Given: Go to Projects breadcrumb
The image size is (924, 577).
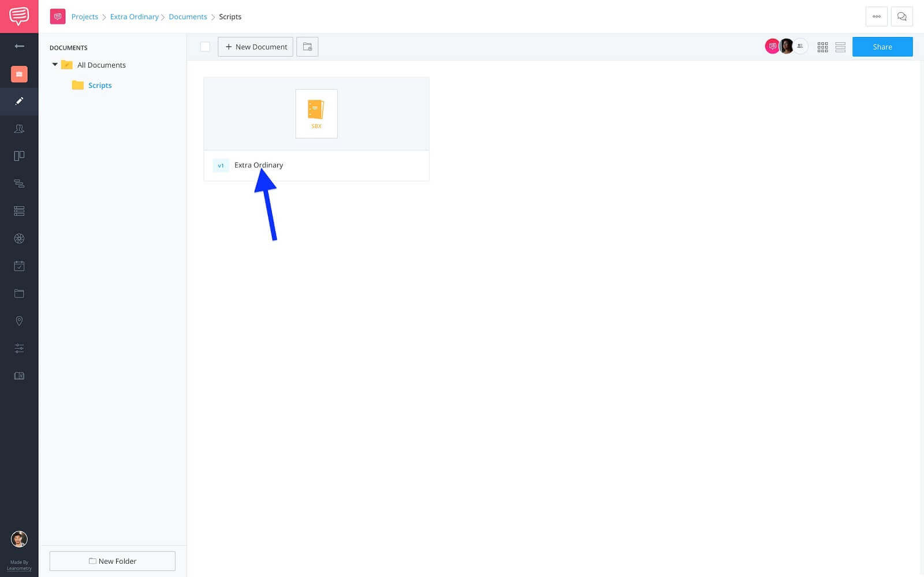Looking at the screenshot, I should click(85, 17).
